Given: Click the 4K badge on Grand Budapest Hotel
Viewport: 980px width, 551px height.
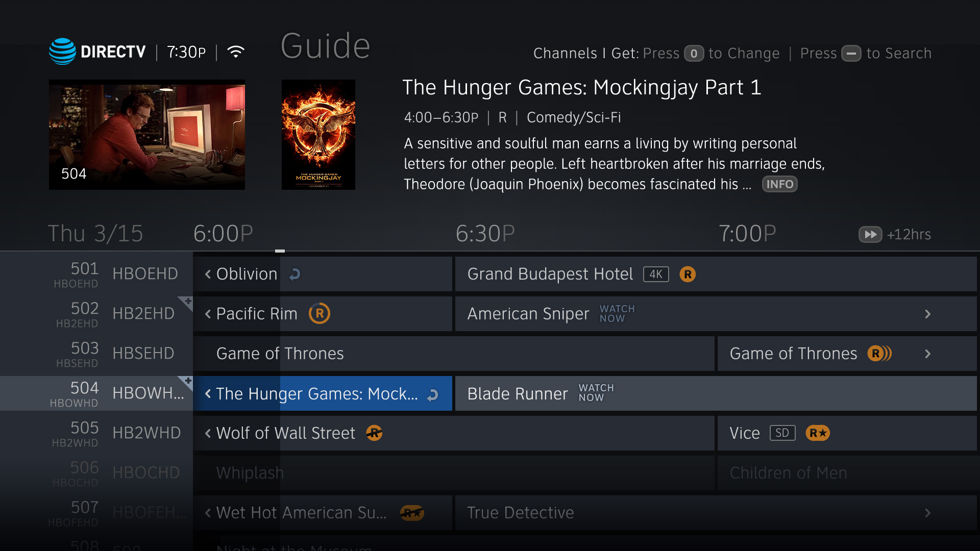Looking at the screenshot, I should [656, 274].
